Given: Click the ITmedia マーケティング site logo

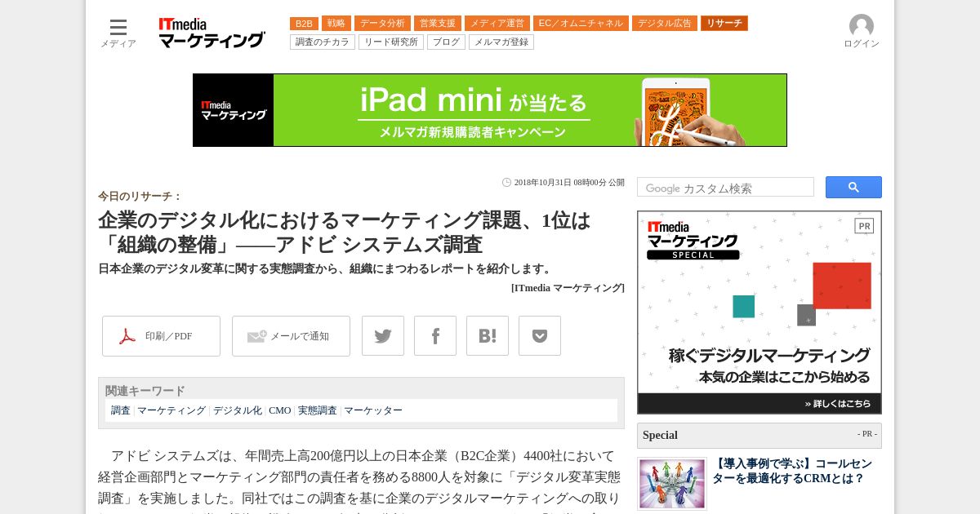Looking at the screenshot, I should pyautogui.click(x=212, y=33).
